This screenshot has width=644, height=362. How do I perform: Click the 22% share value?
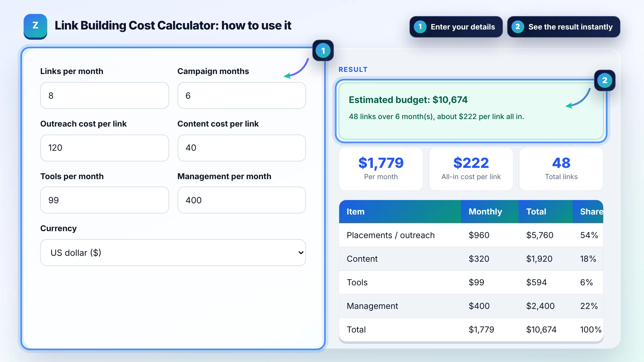(589, 306)
